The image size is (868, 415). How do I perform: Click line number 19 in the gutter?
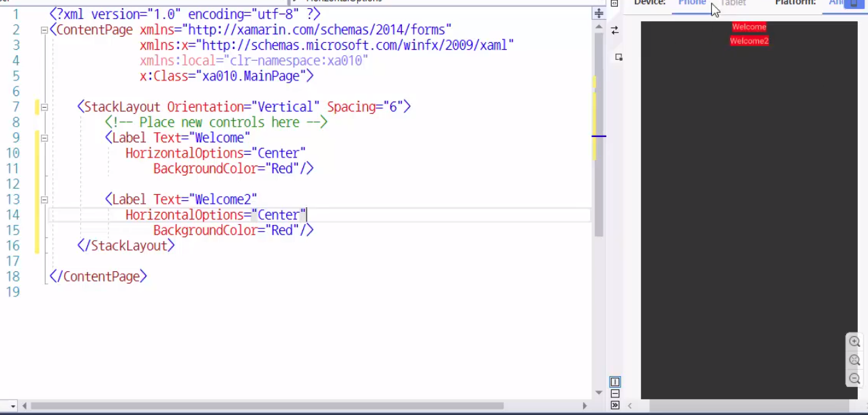13,292
